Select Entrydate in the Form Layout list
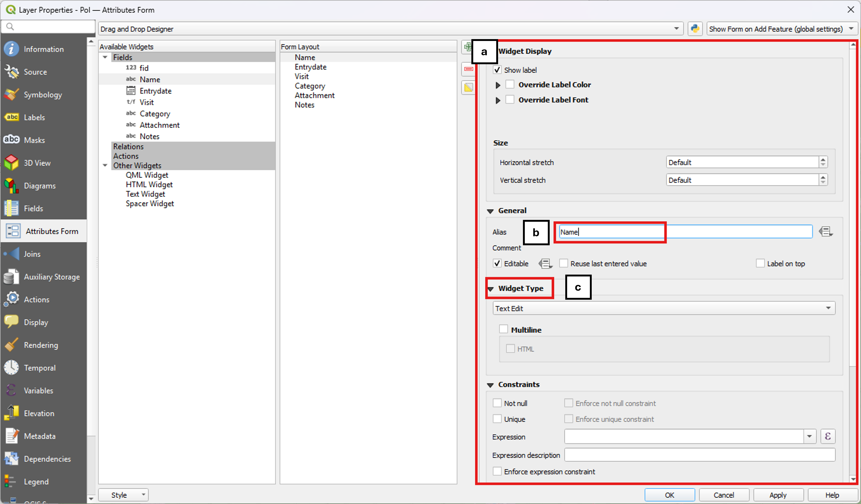 tap(310, 67)
